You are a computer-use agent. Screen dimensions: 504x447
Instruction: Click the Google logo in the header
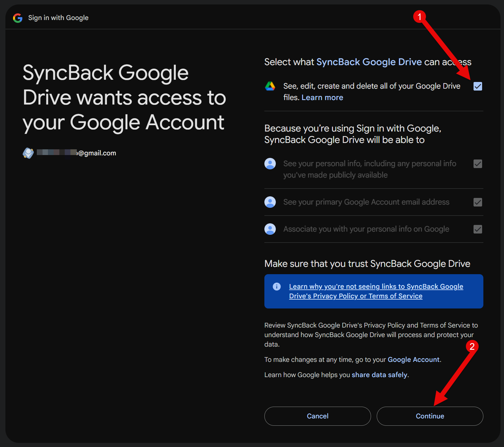pos(18,18)
